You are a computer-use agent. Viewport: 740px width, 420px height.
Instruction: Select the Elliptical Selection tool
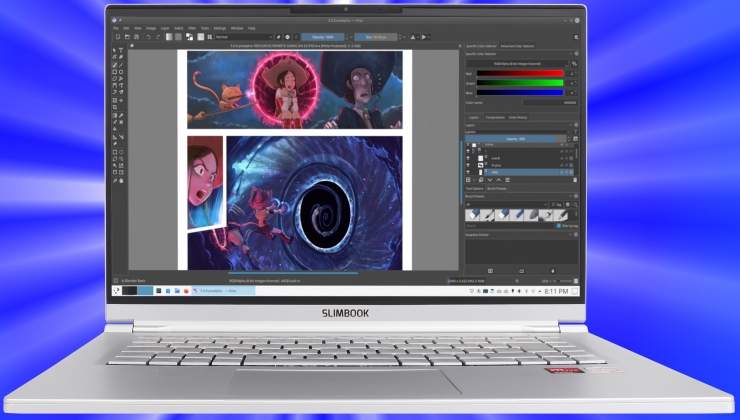click(x=121, y=152)
